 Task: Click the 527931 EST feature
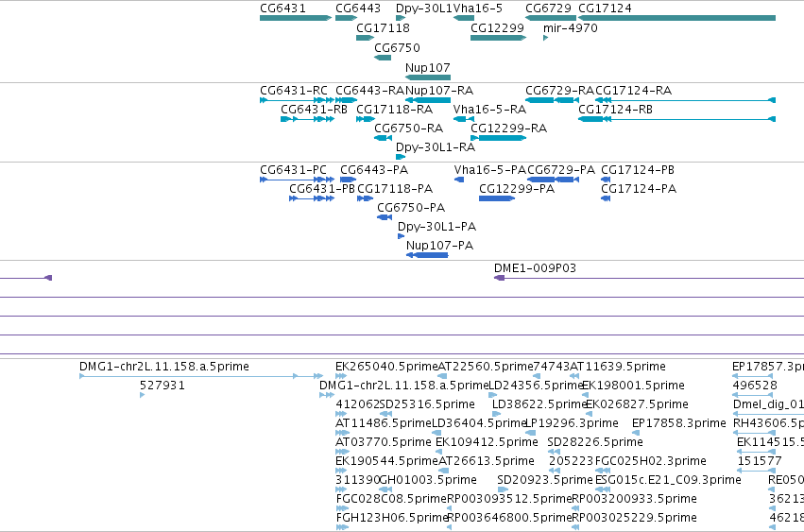pyautogui.click(x=142, y=395)
